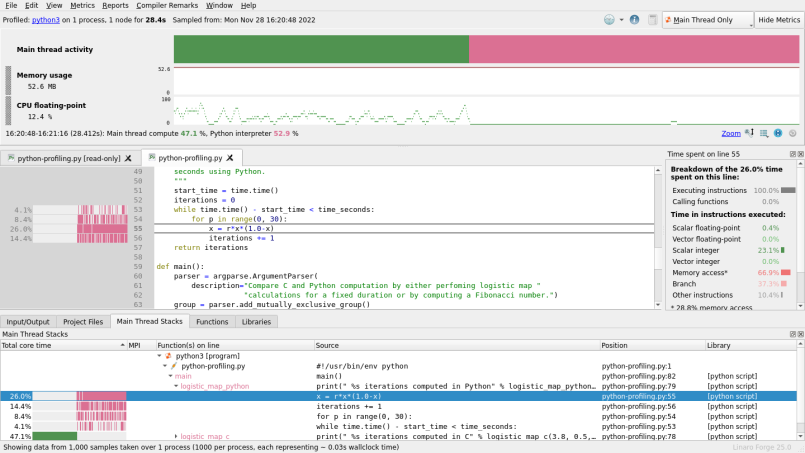Click the clock-shaped icon in the top toolbar
805x453 pixels.
609,20
